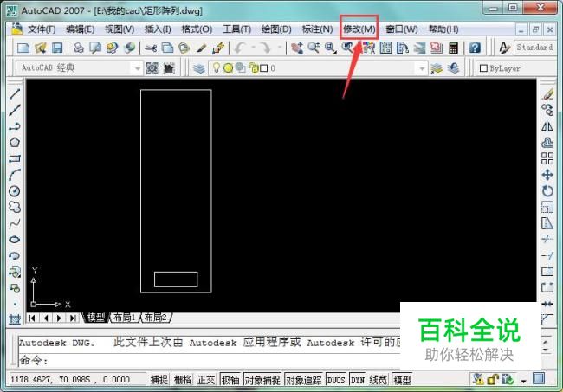Screen dimensions: 563x392
Task: Click the Move modify tool
Action: coord(547,175)
